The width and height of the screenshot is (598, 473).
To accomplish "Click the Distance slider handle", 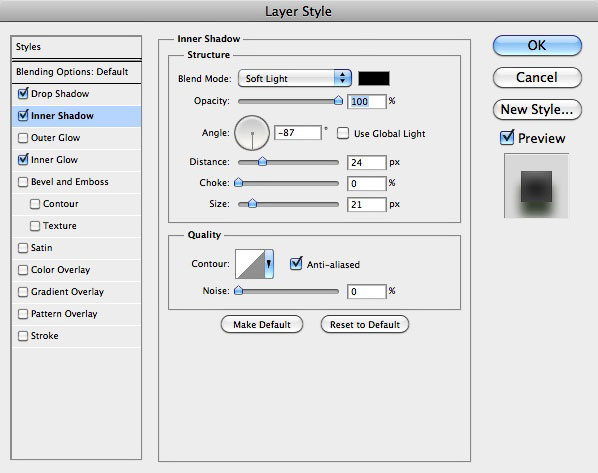I will (262, 162).
